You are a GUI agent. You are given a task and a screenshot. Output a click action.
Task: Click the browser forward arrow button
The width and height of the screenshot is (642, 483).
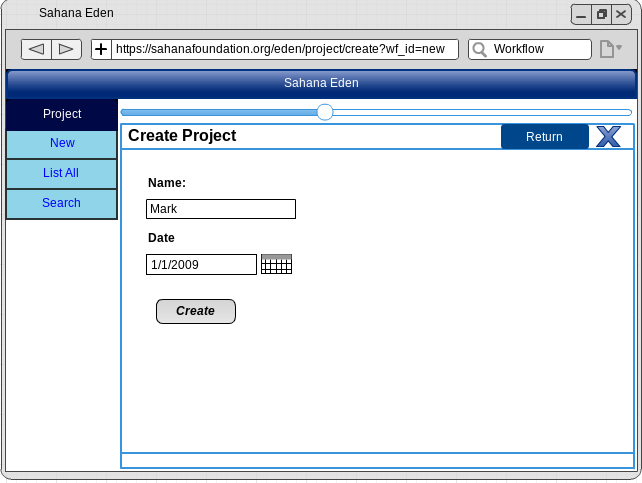66,49
